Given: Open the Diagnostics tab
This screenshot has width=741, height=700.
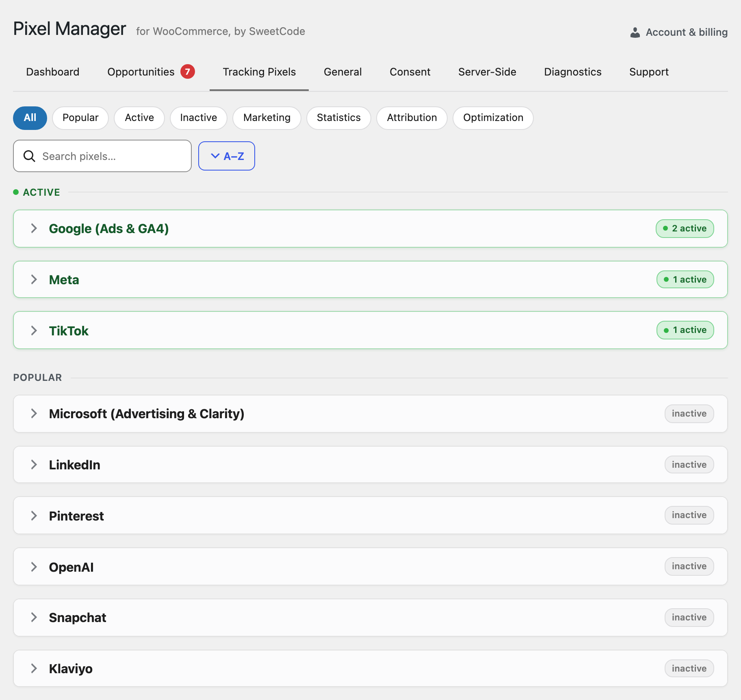Looking at the screenshot, I should 573,72.
